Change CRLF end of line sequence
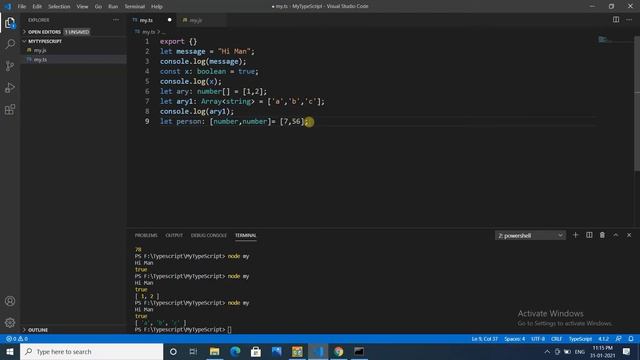Screen dimensions: 640x360 (556, 339)
